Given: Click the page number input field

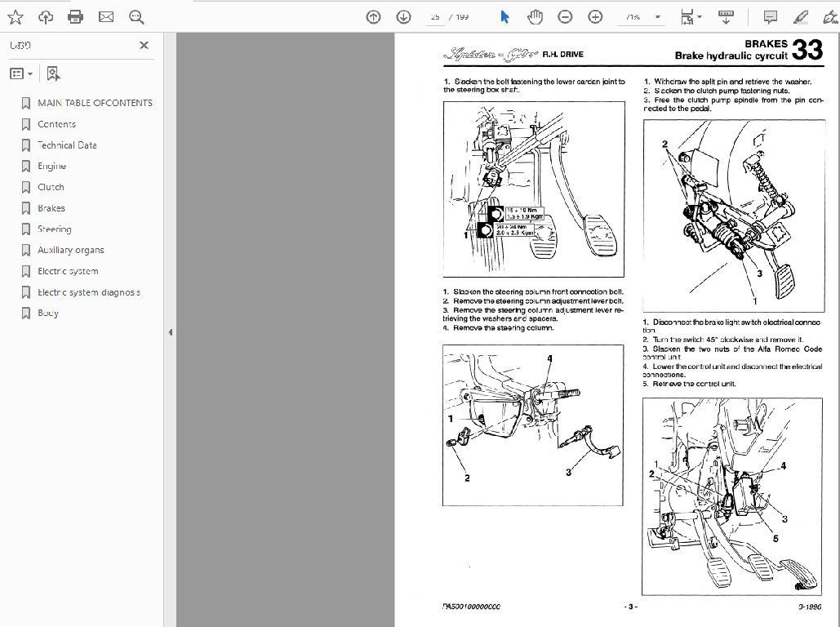Looking at the screenshot, I should coord(435,17).
